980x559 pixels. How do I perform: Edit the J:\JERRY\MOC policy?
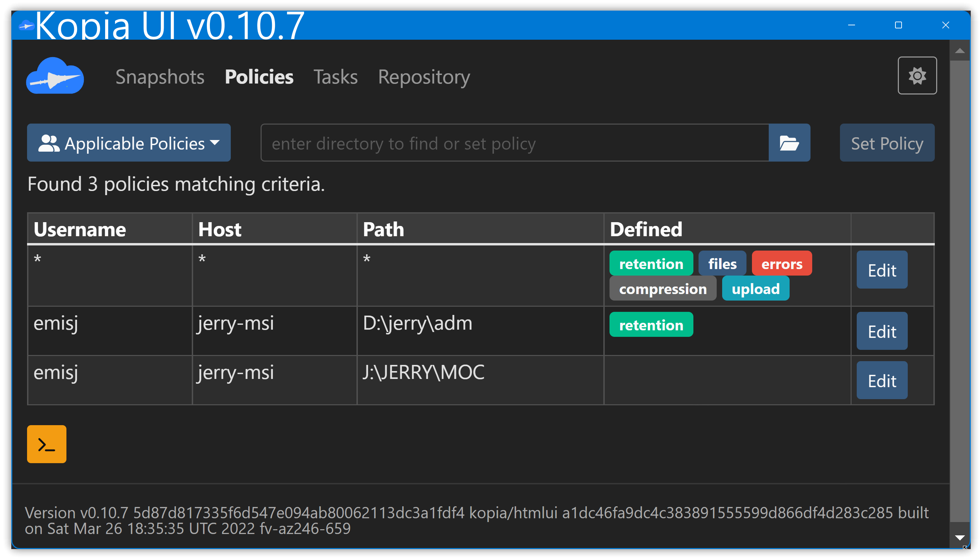coord(882,381)
